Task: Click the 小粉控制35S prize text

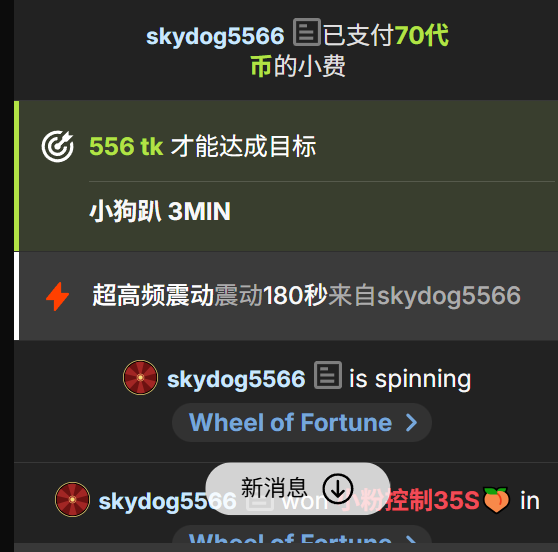Action: 410,500
